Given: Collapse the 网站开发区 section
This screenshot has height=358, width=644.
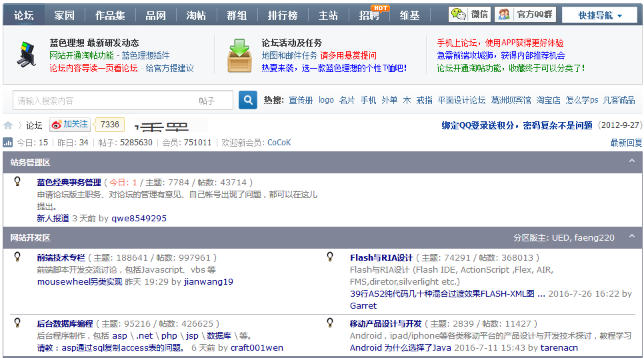Looking at the screenshot, I should click(632, 237).
